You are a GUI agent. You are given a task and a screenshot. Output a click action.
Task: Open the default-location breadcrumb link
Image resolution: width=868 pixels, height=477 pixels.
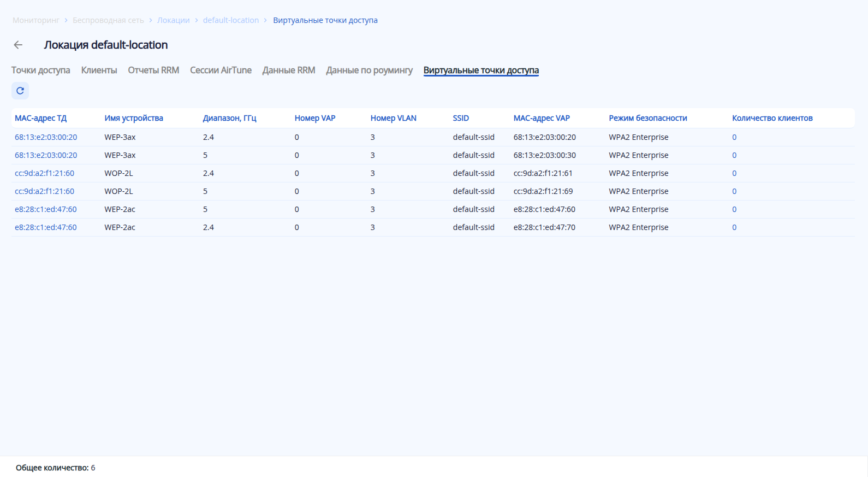pos(231,20)
